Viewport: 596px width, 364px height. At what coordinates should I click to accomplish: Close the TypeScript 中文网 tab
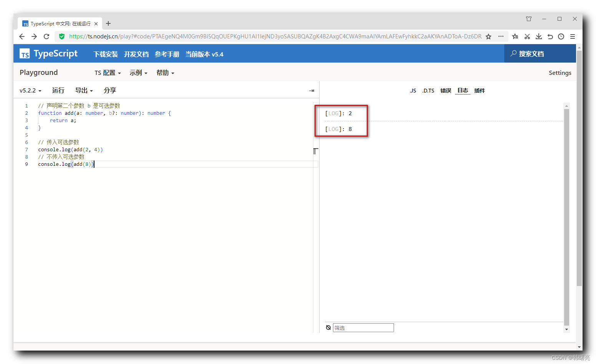[96, 24]
